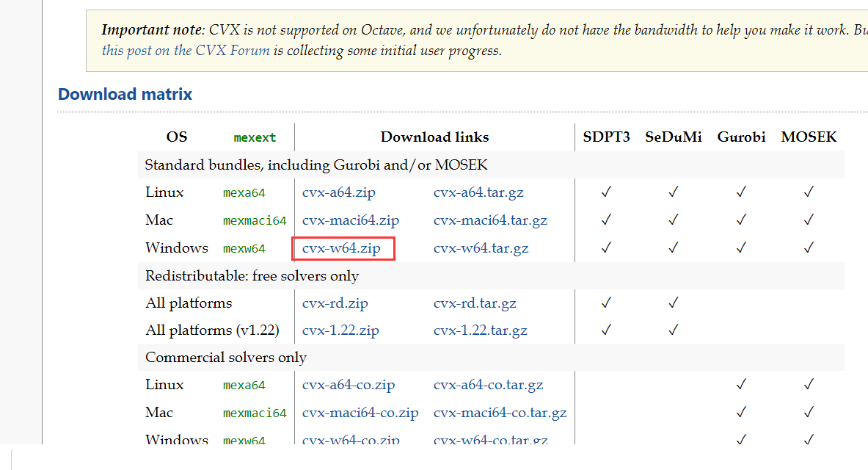Download cvx-maci64-co.tar.gz for Mac
The image size is (868, 470).
(500, 412)
